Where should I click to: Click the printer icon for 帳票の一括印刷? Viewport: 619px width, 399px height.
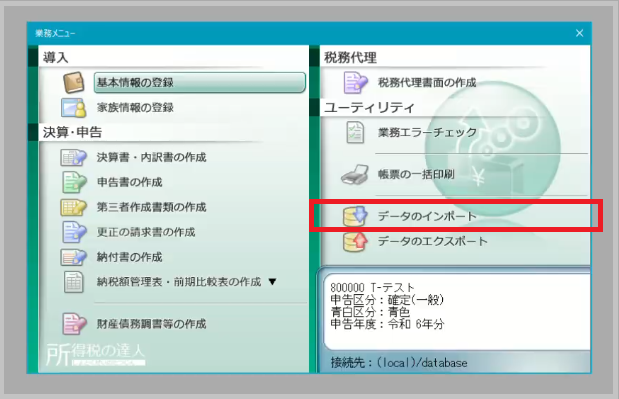(x=355, y=174)
